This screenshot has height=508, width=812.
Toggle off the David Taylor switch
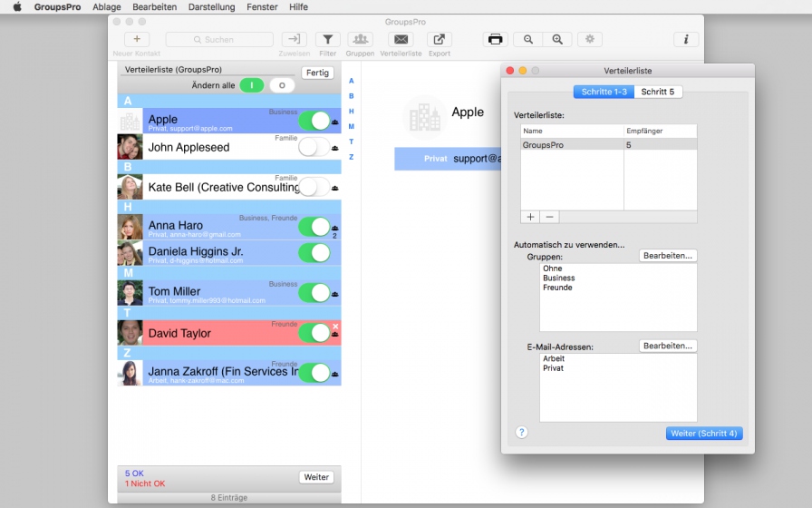coord(314,333)
